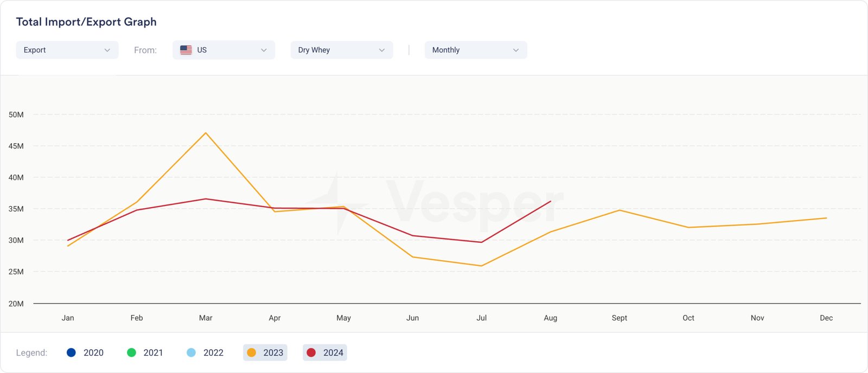The height and width of the screenshot is (373, 868).
Task: Show the 2021 series label
Action: [x=153, y=352]
